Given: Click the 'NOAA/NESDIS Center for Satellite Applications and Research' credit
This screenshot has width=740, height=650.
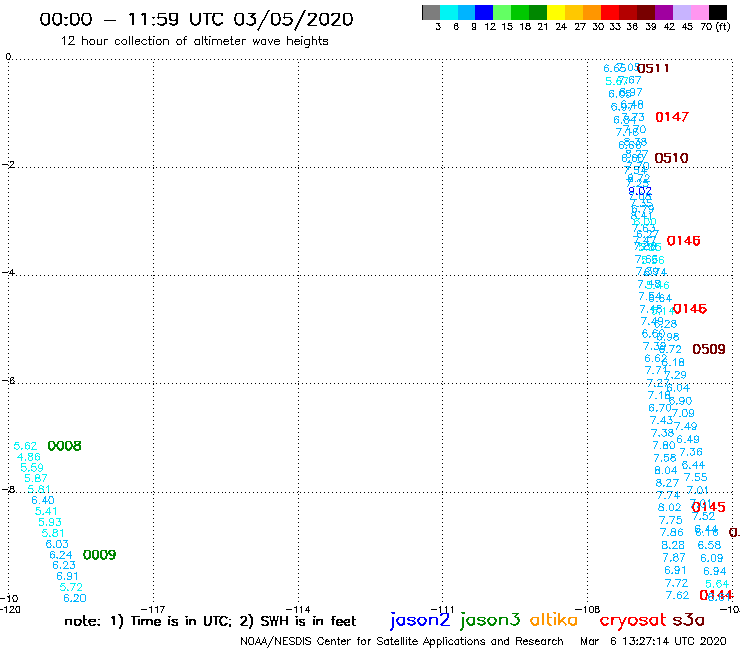Looking at the screenshot, I should point(402,641).
